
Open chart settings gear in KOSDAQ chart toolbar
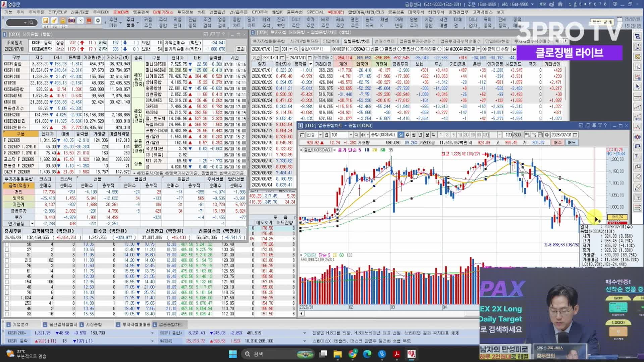pos(547,135)
